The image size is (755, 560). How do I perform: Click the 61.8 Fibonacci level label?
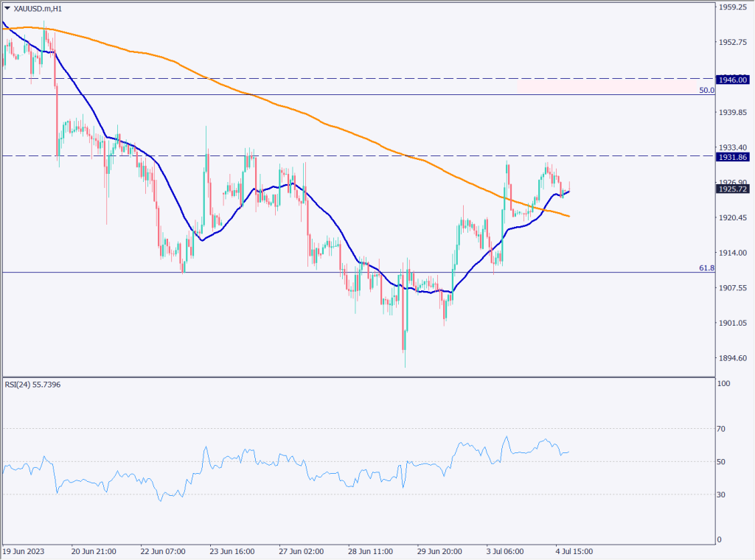click(x=706, y=267)
